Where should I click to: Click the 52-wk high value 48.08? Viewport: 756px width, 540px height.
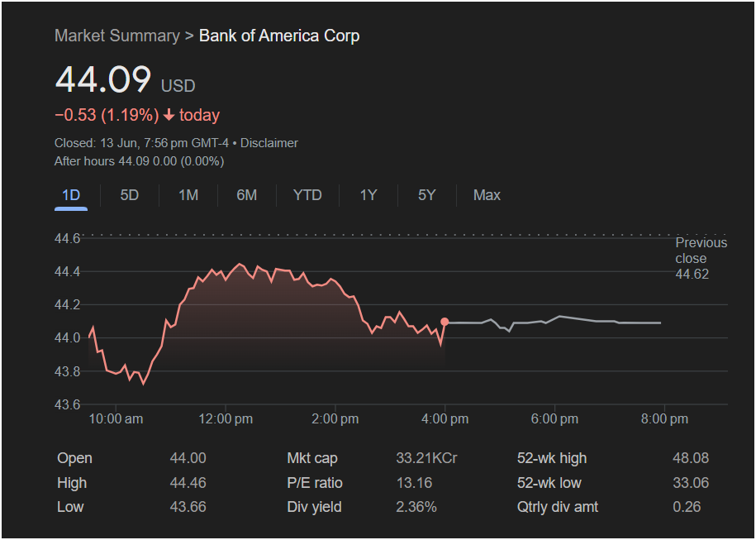(x=691, y=458)
